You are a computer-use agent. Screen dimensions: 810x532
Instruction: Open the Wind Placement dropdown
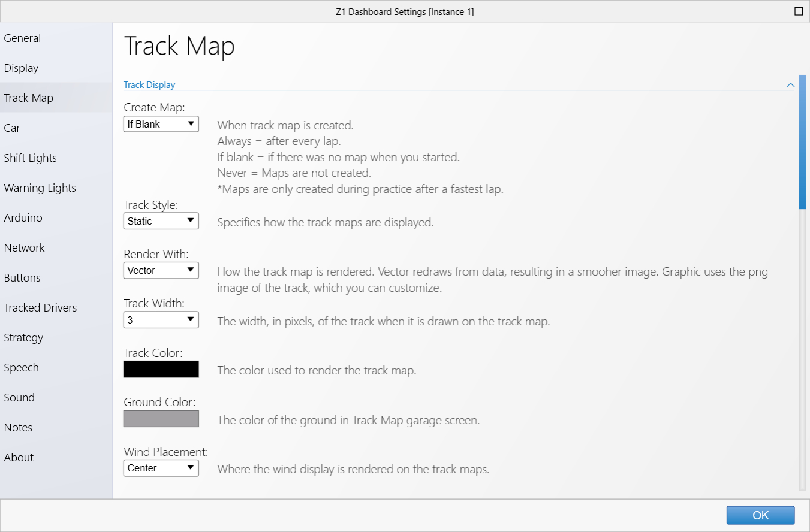pyautogui.click(x=161, y=468)
